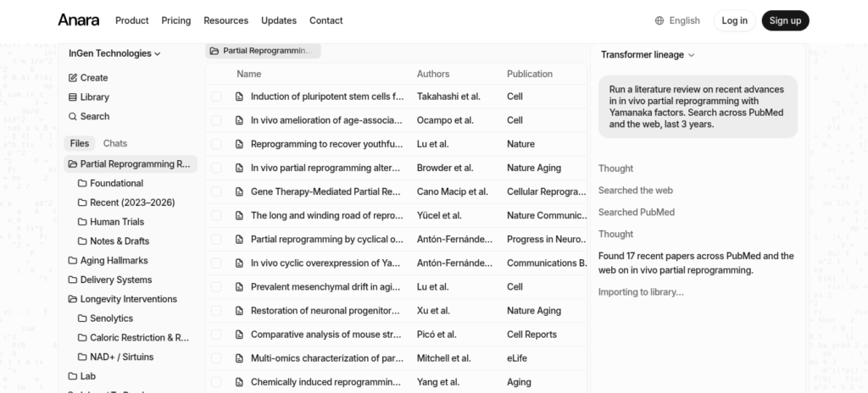Select the chat prompt message bubble
The height and width of the screenshot is (393, 868).
click(698, 107)
